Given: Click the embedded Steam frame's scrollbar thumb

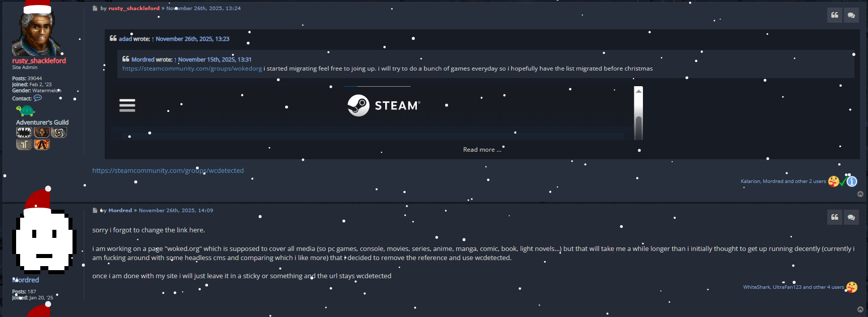Looking at the screenshot, I should tap(638, 128).
